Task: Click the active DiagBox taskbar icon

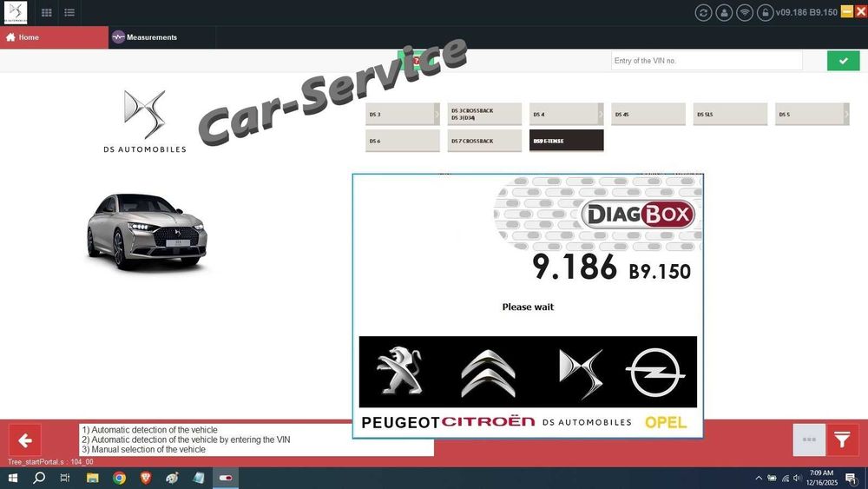Action: pyautogui.click(x=226, y=478)
